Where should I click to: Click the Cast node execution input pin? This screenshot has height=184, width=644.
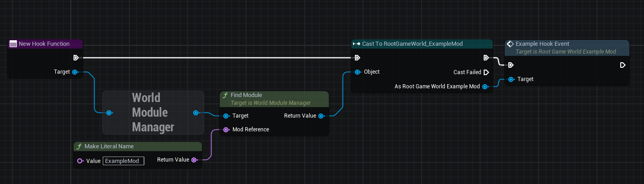coord(357,58)
